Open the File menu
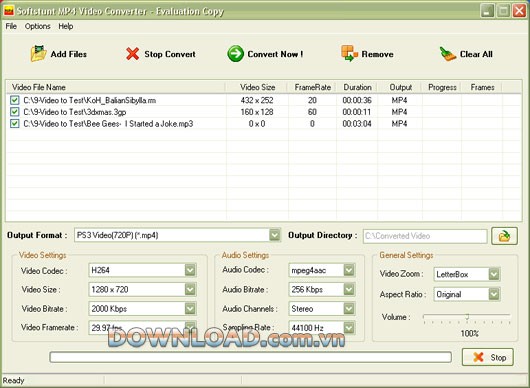530x388 pixels. 11,26
